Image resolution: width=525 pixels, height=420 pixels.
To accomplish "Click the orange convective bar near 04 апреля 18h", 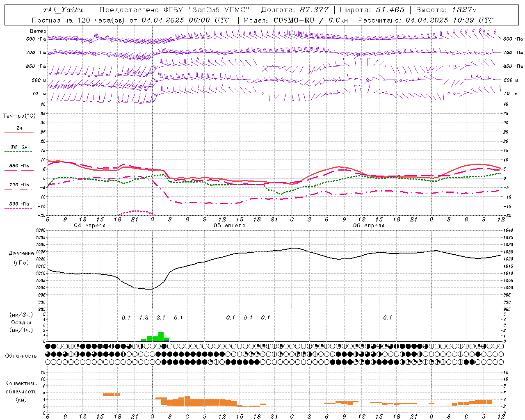I will pos(112,395).
